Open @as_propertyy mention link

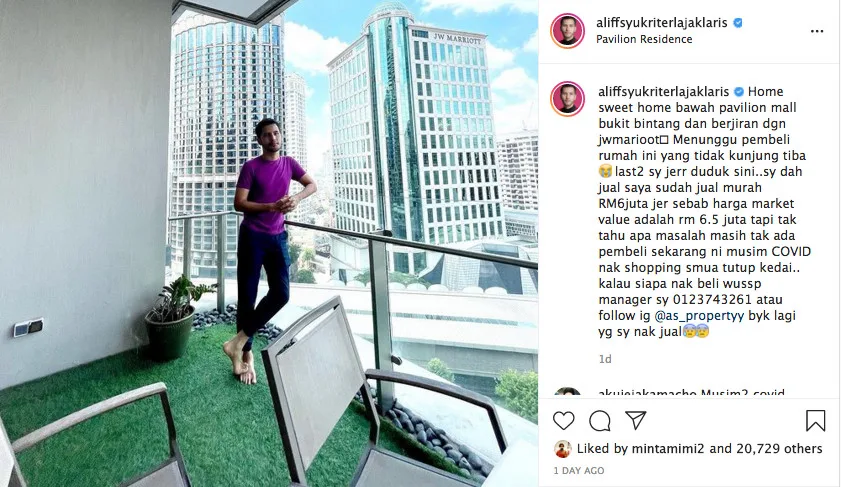699,315
